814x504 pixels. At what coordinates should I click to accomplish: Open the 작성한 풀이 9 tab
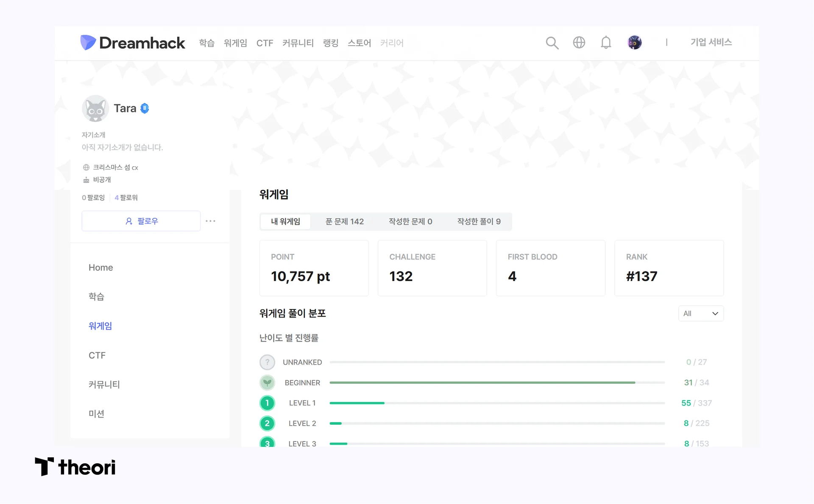coord(478,221)
